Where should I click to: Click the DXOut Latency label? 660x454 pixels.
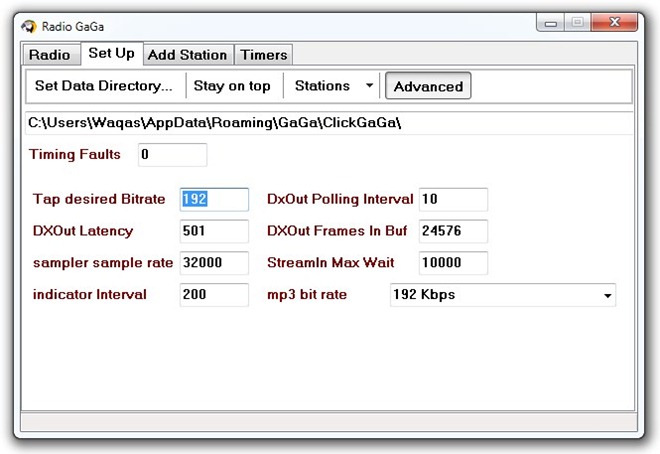coord(83,231)
